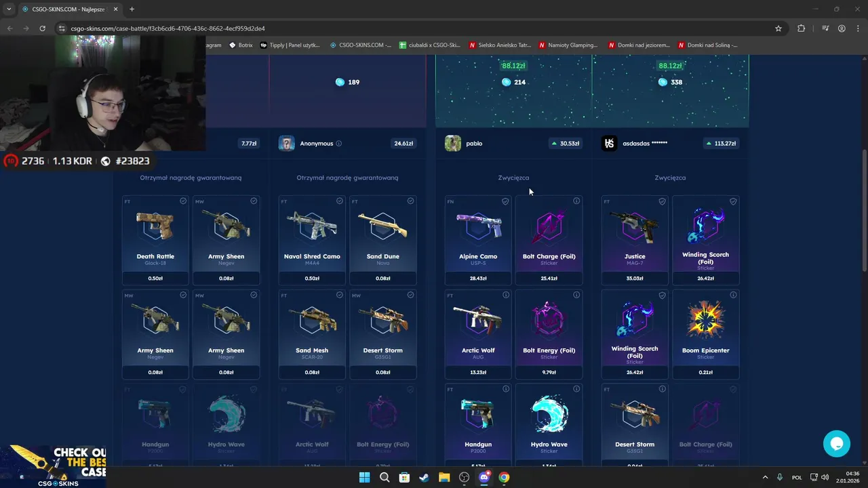
Task: Open the Botrix bookmark
Action: coord(241,45)
